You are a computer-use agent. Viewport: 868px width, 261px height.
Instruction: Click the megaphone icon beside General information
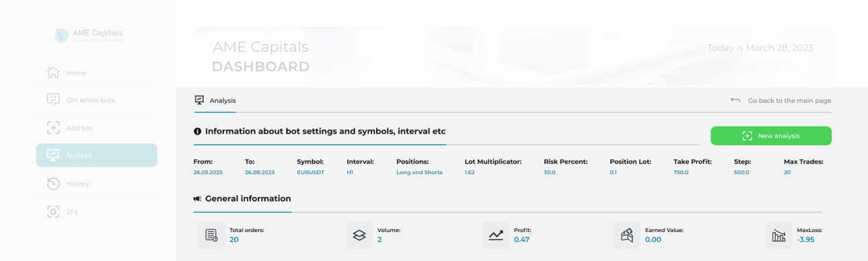click(x=198, y=199)
